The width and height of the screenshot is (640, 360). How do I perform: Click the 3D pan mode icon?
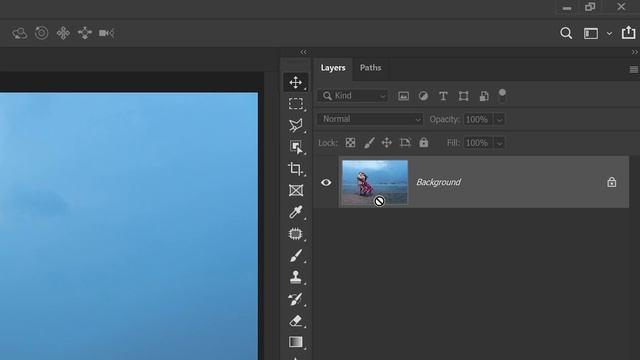click(63, 33)
